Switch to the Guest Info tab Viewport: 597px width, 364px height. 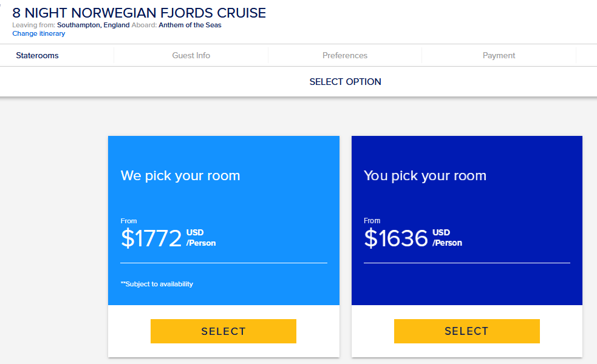pyautogui.click(x=191, y=56)
